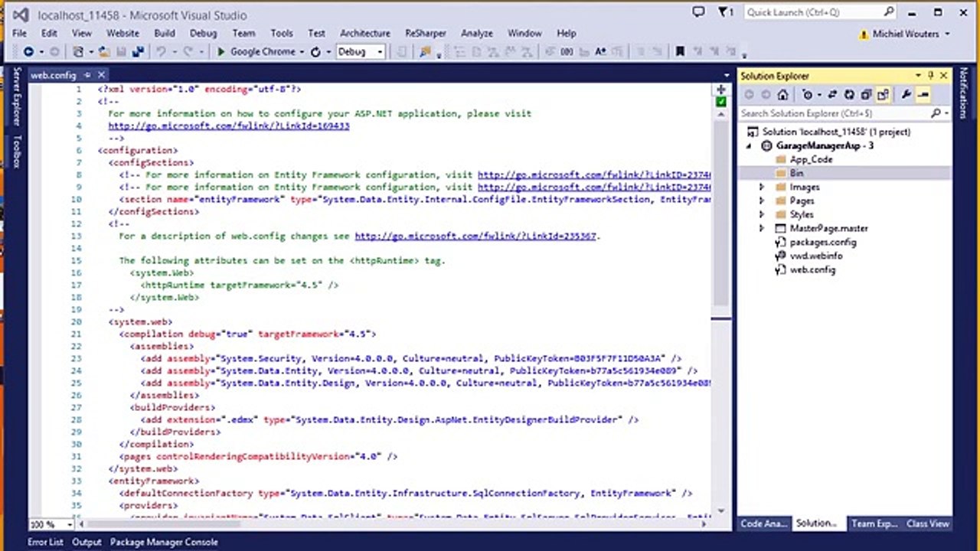This screenshot has width=980, height=551.
Task: Click the Collapse All icon in Solution Explorer
Action: pos(866,95)
